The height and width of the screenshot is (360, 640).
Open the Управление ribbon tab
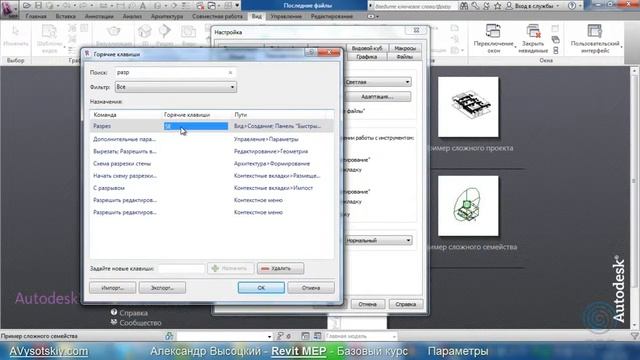[286, 16]
